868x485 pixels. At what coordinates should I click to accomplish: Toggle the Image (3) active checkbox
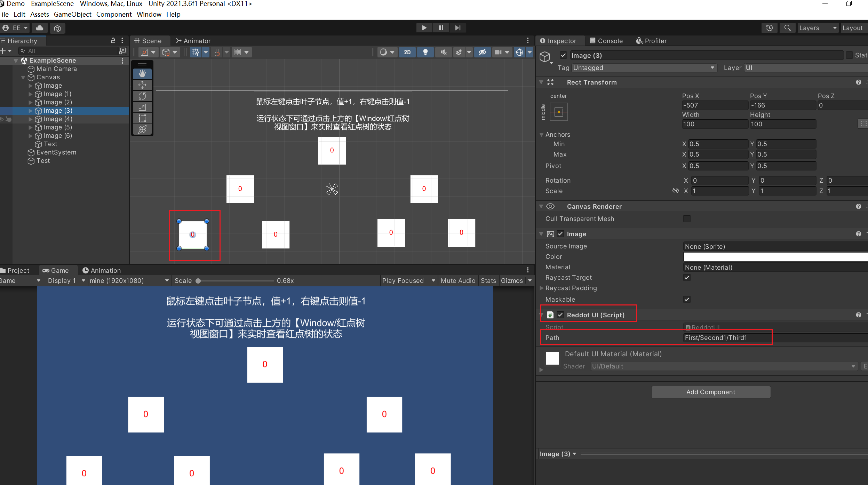point(564,55)
